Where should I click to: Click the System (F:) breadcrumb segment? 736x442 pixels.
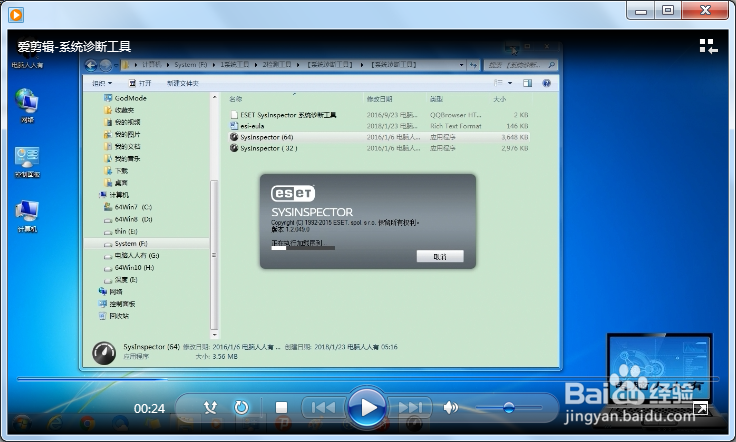(191, 65)
